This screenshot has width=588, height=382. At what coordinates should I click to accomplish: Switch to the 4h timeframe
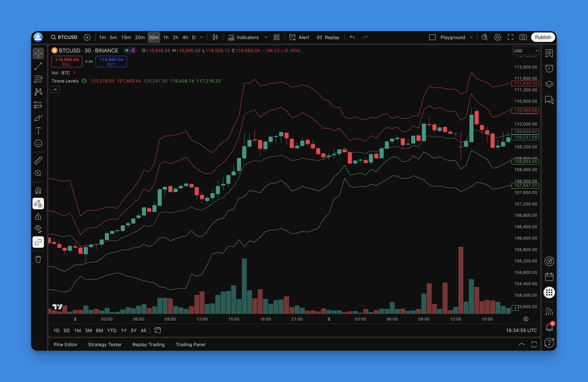pos(185,37)
